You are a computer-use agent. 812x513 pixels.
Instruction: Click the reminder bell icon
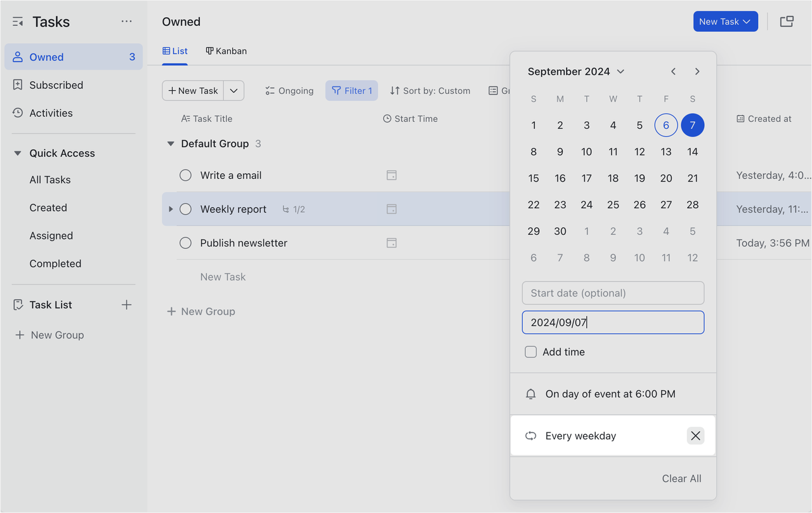[x=531, y=394]
